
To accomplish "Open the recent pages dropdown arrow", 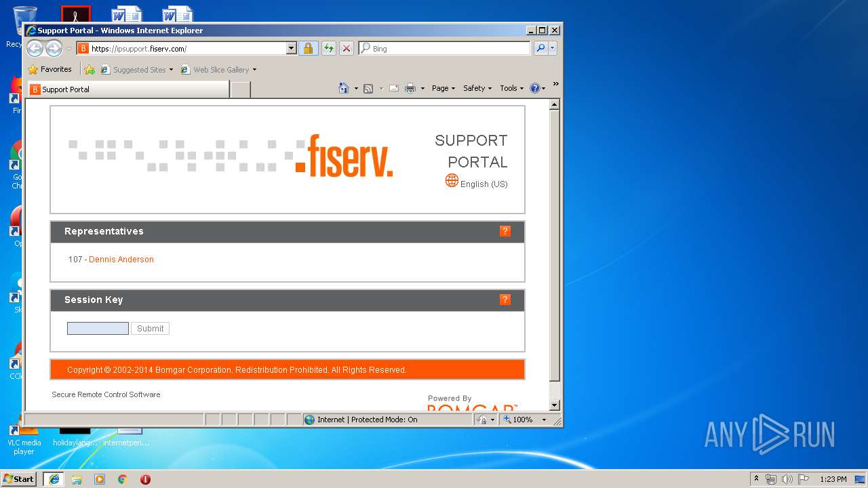I will (68, 49).
